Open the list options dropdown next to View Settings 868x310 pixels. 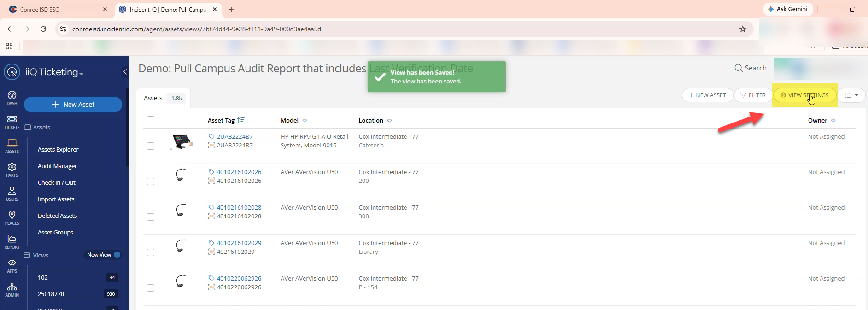pos(851,95)
